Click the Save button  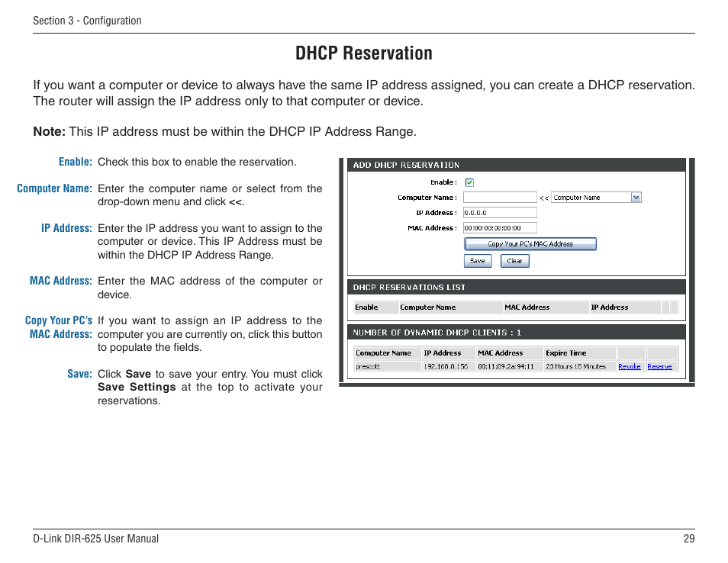point(478,261)
